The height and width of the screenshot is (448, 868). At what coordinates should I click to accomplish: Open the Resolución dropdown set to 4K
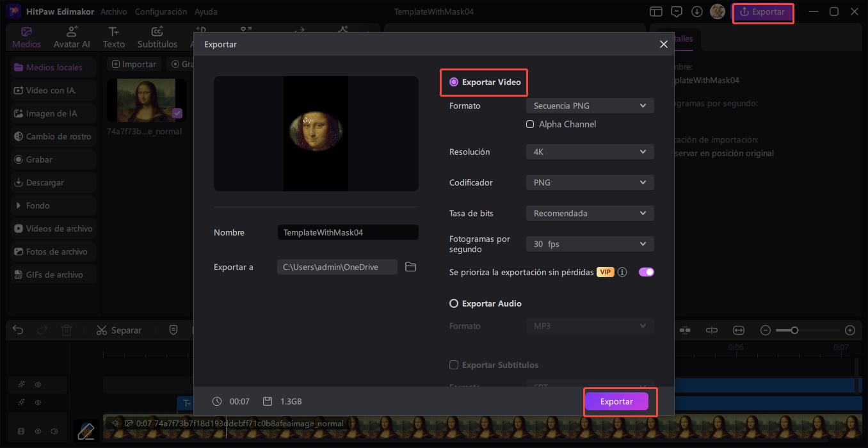click(x=589, y=152)
